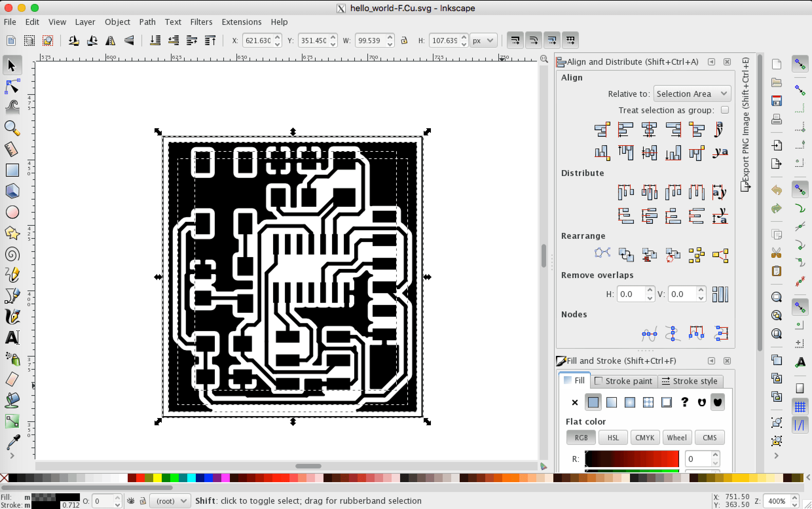Image resolution: width=812 pixels, height=509 pixels.
Task: Select the Spiral tool
Action: [12, 254]
